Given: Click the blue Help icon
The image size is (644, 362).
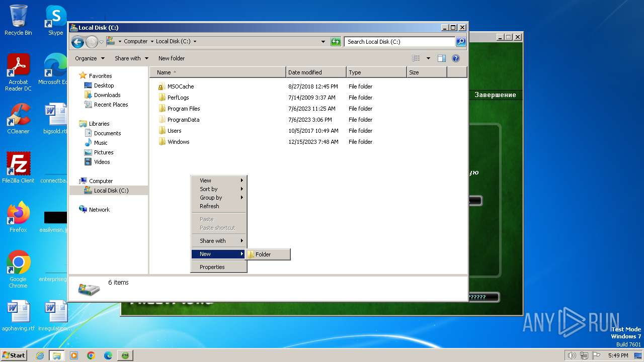Looking at the screenshot, I should click(x=456, y=58).
